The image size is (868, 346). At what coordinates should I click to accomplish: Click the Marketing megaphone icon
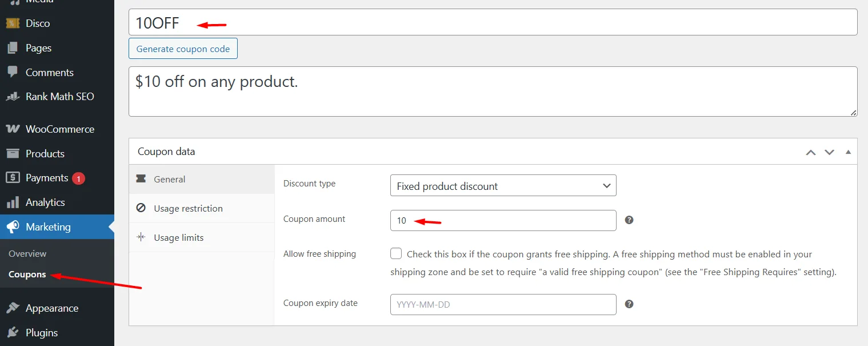pos(13,227)
